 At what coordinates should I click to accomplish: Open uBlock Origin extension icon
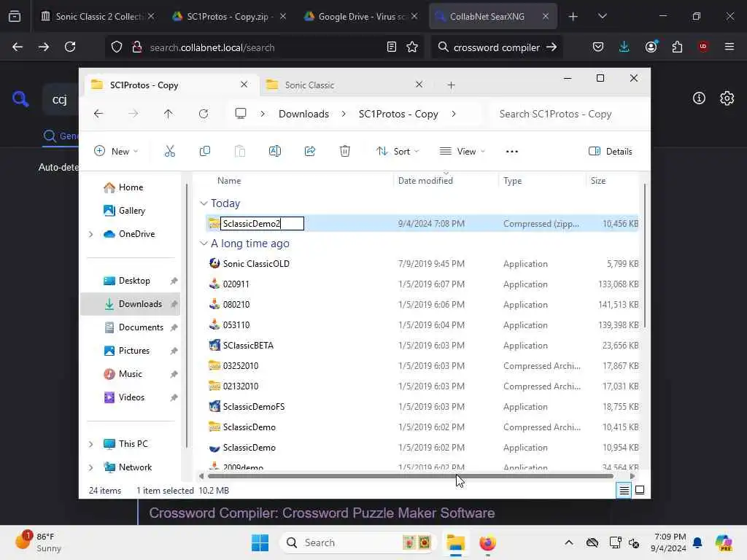point(703,47)
